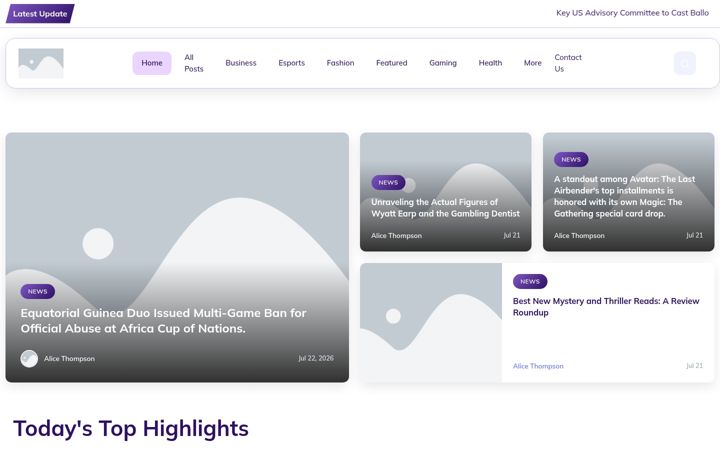Click NEWS tag on the Wyatt Earp article
Screen dimensions: 720x450
[x=388, y=182]
